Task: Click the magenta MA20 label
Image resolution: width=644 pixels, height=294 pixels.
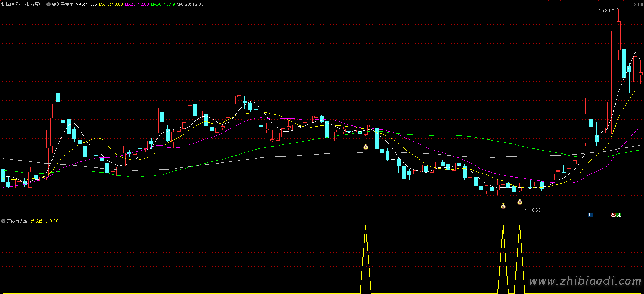Action: (x=137, y=4)
